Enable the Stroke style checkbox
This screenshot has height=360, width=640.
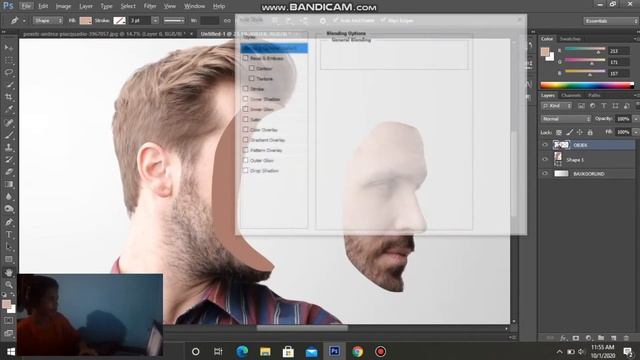pos(246,89)
